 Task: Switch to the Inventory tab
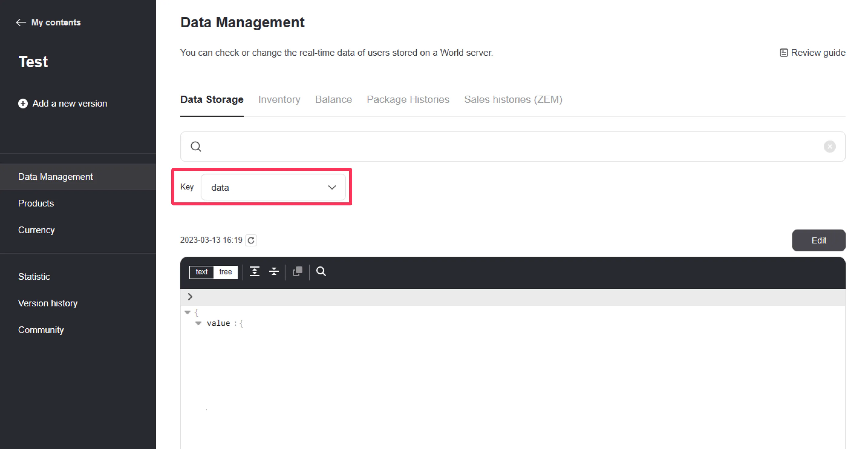click(x=279, y=99)
